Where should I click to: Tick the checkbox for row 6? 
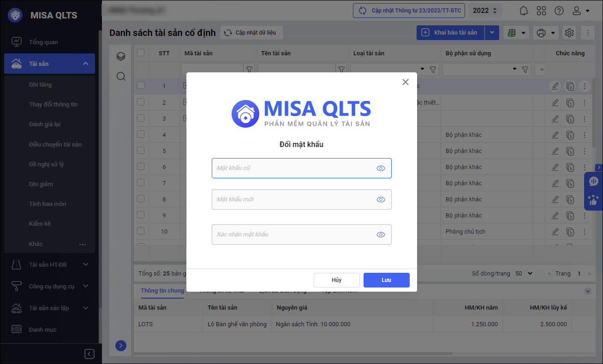pyautogui.click(x=141, y=167)
